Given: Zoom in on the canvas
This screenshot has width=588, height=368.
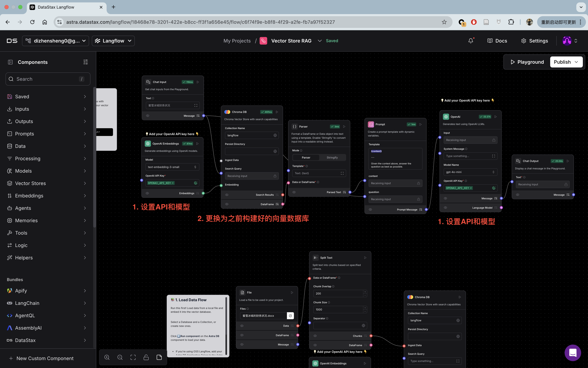Looking at the screenshot, I should click(107, 357).
